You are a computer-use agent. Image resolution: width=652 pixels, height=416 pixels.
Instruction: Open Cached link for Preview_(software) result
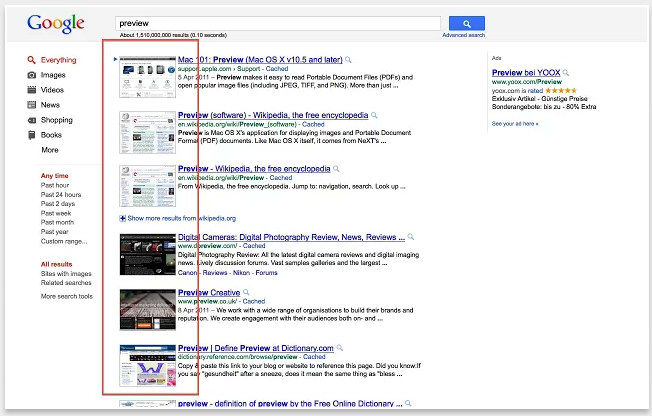pos(313,124)
